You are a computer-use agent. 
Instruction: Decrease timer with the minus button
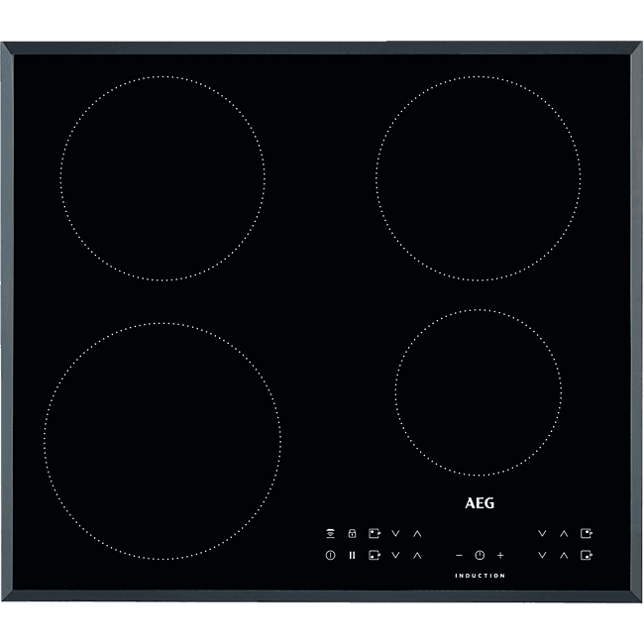[x=459, y=555]
